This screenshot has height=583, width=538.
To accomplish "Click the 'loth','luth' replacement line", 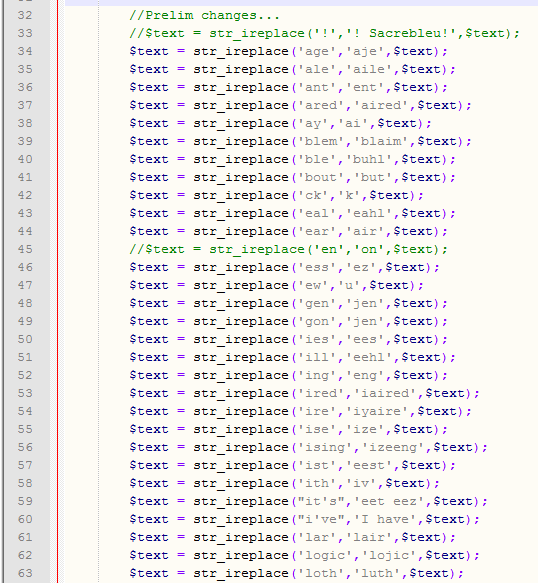I will point(296,573).
